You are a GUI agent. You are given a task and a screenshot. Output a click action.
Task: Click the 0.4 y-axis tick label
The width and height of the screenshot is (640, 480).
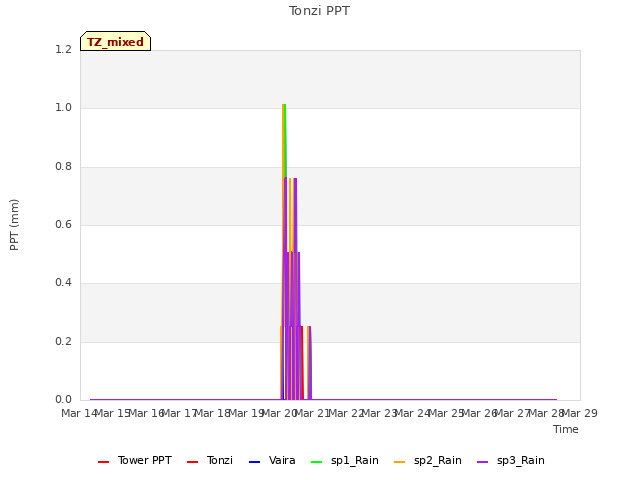[63, 282]
